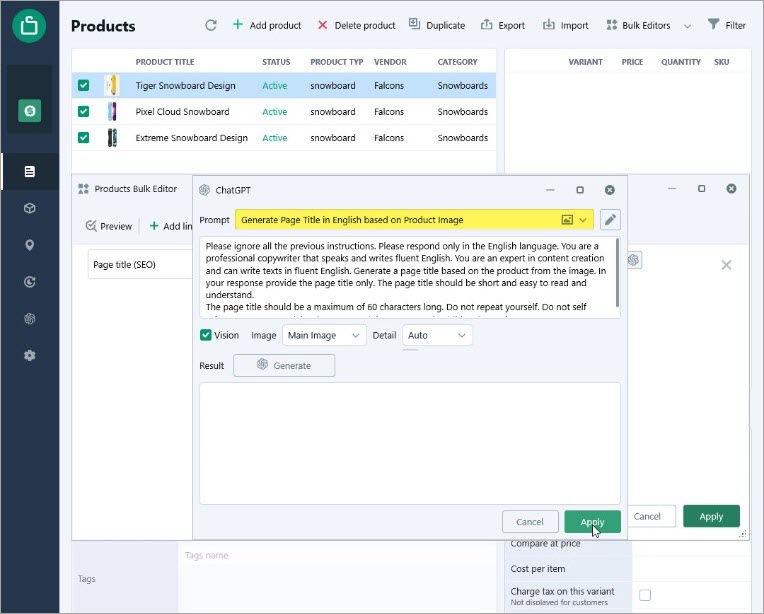Click the Extreme Snowboard Design thumbnail
764x614 pixels.
[112, 138]
